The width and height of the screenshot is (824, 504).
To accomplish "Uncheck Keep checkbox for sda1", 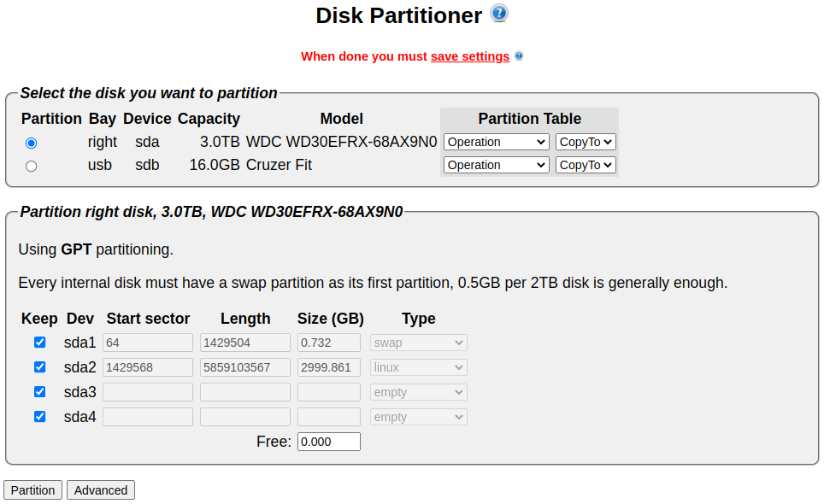I will tap(39, 343).
